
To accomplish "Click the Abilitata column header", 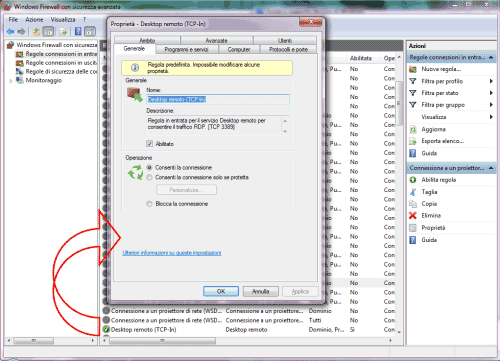I will click(x=361, y=58).
